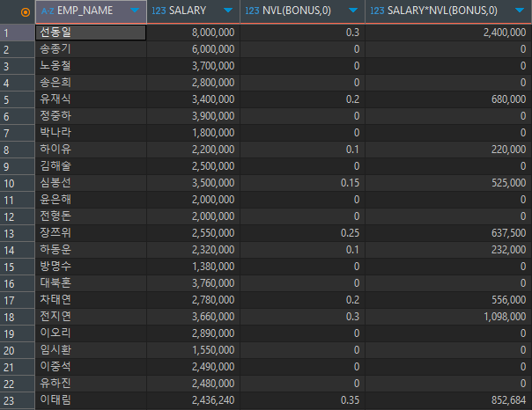Click result cell 556,000

[x=448, y=300]
